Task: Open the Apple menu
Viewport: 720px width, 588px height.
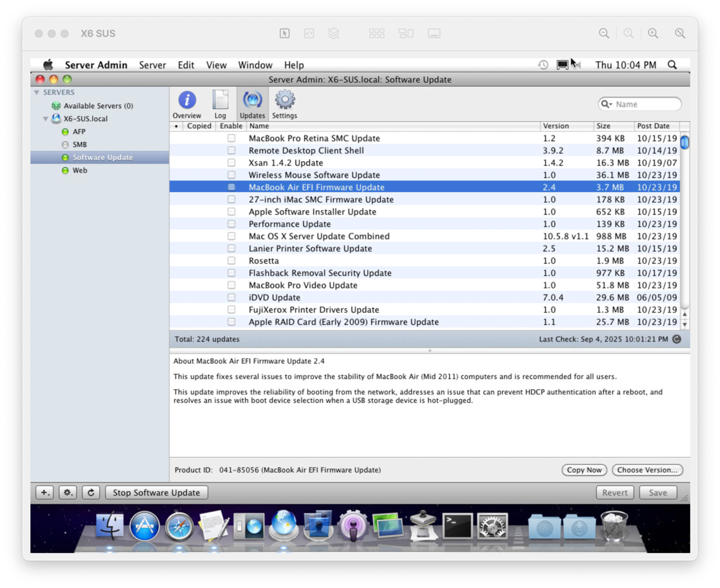Action: pos(48,64)
